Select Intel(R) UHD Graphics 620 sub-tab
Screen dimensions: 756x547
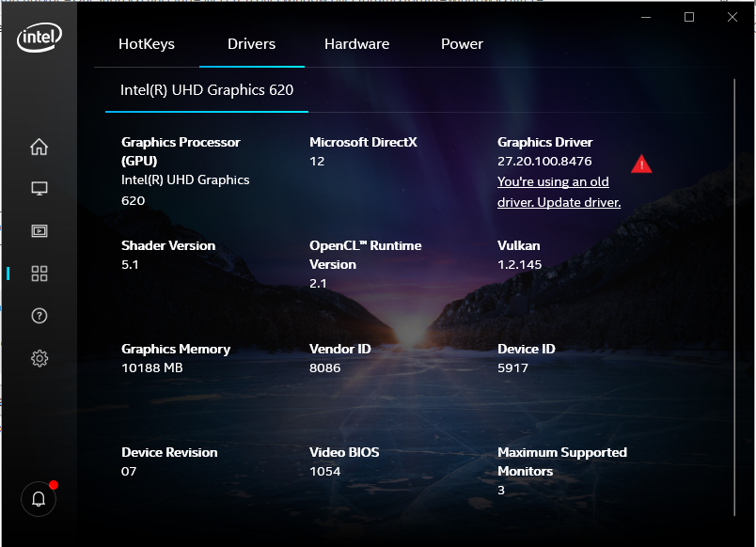tap(207, 90)
